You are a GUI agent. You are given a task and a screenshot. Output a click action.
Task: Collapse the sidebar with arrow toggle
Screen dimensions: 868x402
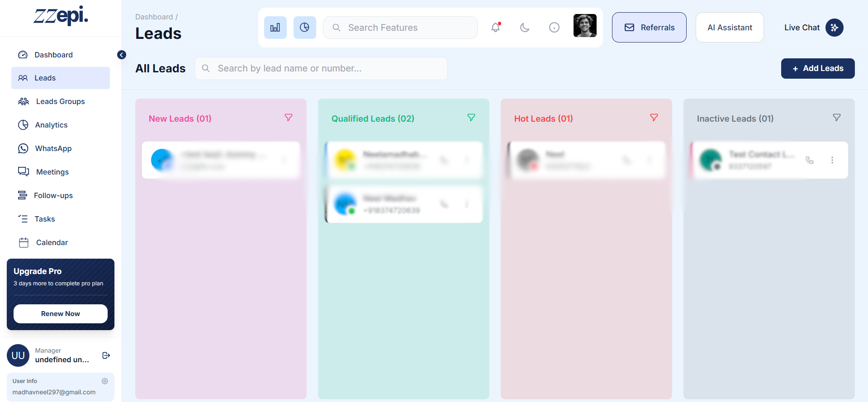pyautogui.click(x=122, y=55)
